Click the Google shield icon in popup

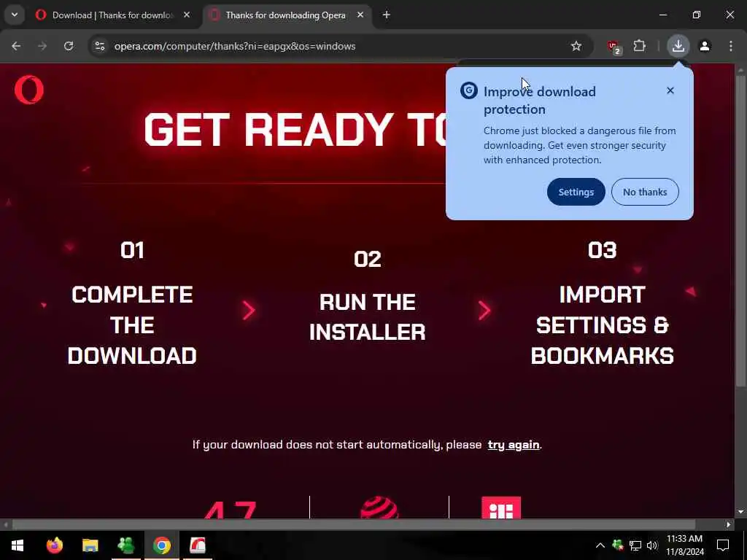pos(469,90)
